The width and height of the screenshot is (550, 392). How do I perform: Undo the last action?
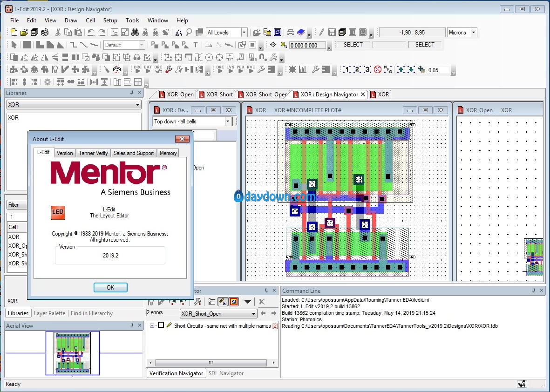91,33
